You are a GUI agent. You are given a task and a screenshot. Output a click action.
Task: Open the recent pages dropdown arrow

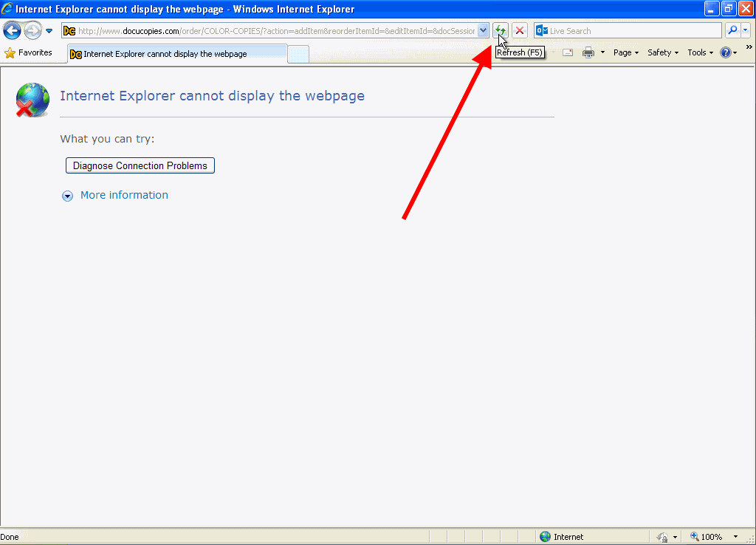(49, 31)
